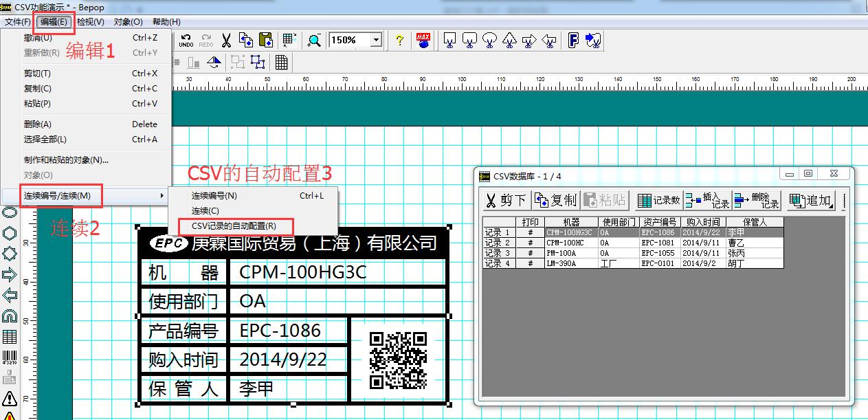This screenshot has height=420, width=868.
Task: Select the hexagon shape tool
Action: click(x=10, y=233)
